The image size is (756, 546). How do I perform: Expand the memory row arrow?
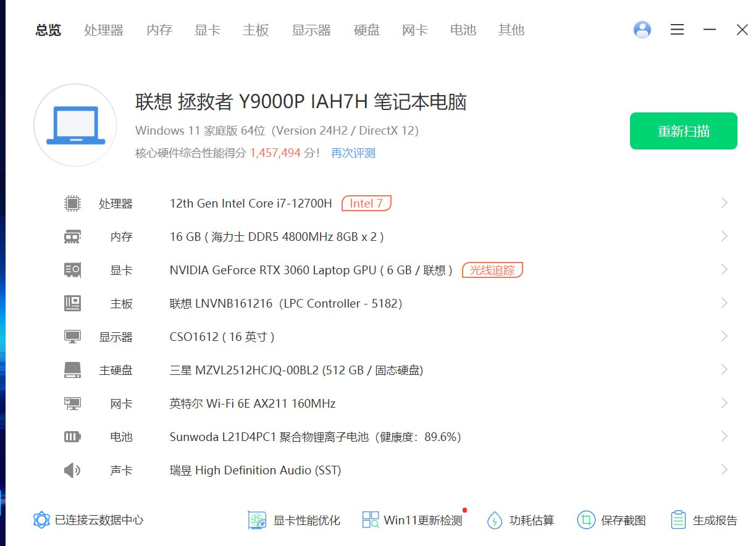point(724,237)
